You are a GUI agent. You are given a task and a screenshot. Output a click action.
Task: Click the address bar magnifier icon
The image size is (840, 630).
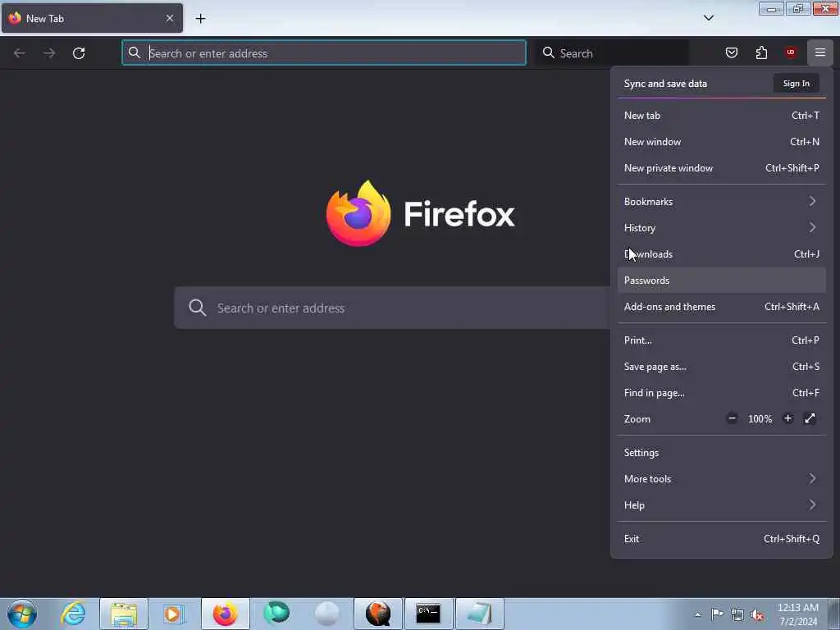point(135,52)
